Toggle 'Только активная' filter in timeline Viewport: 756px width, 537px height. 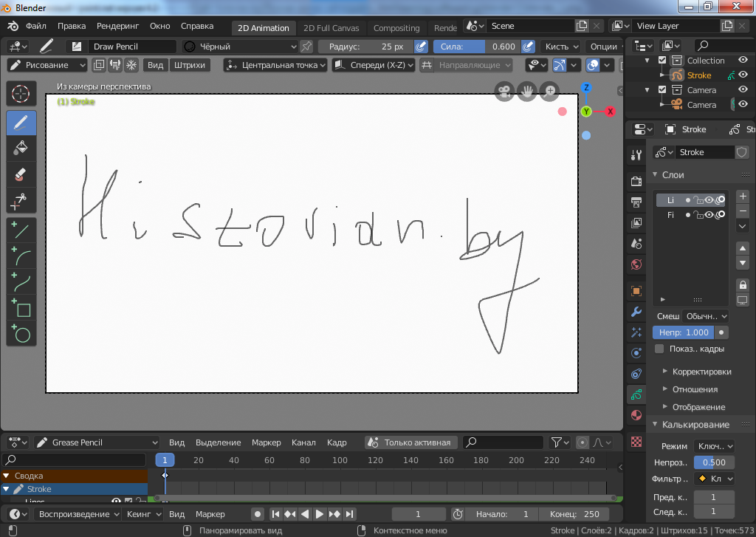[x=411, y=442]
